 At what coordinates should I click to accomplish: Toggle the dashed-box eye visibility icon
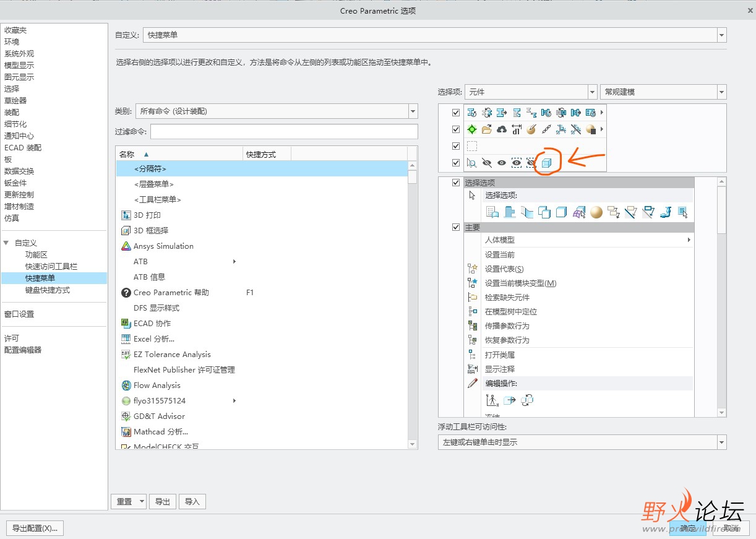[517, 163]
